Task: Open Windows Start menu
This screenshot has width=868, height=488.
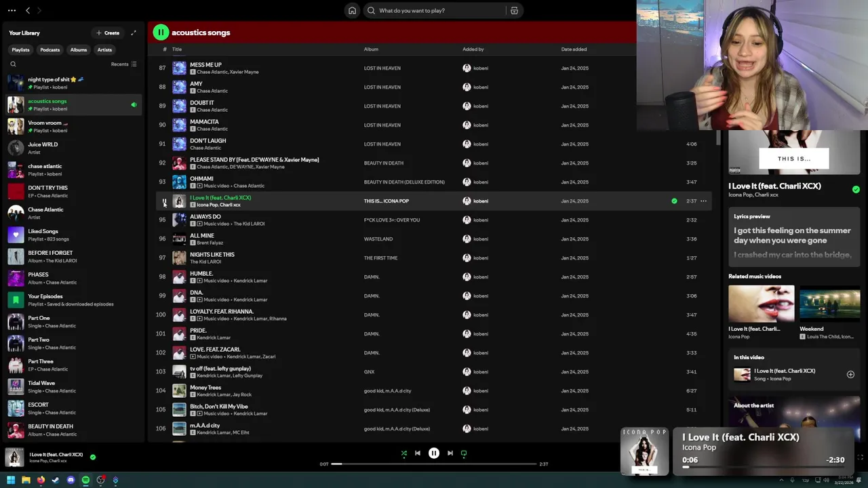Action: (x=11, y=480)
